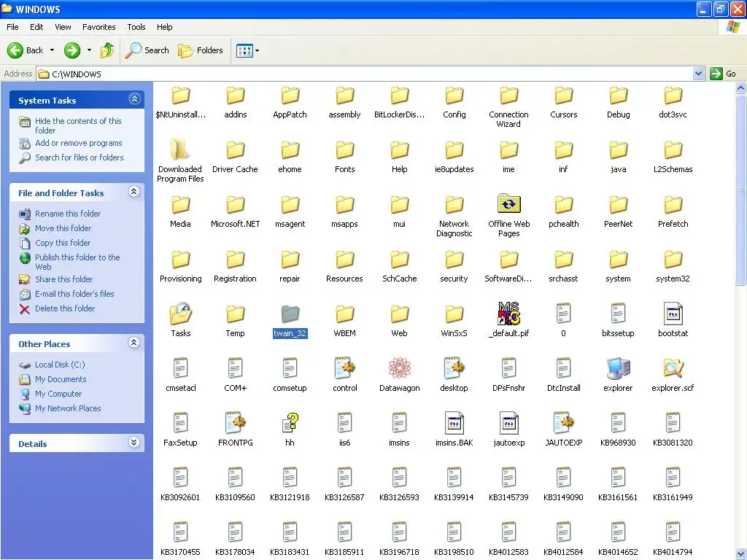Expand the Address bar dropdown

(698, 74)
